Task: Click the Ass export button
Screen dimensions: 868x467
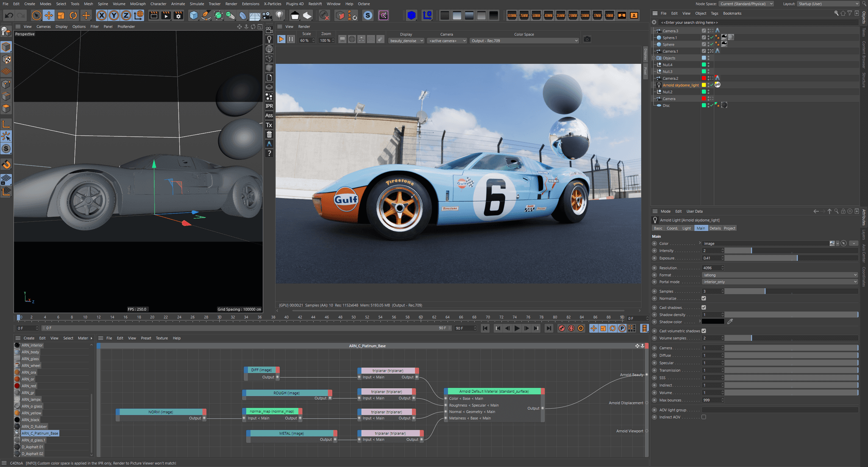Action: point(269,115)
